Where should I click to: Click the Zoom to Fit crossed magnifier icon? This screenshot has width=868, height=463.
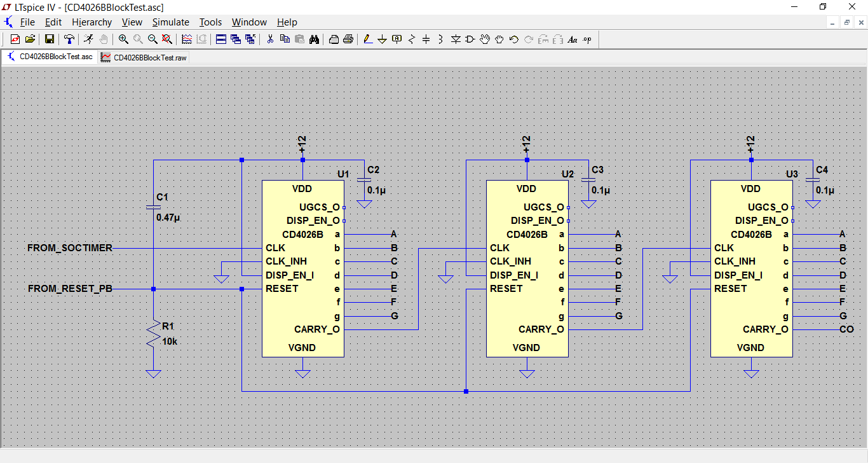tap(167, 39)
